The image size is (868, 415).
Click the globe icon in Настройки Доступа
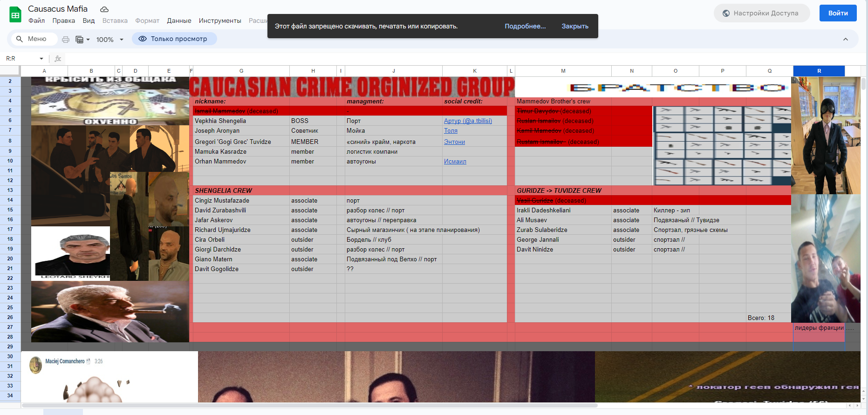pyautogui.click(x=726, y=13)
